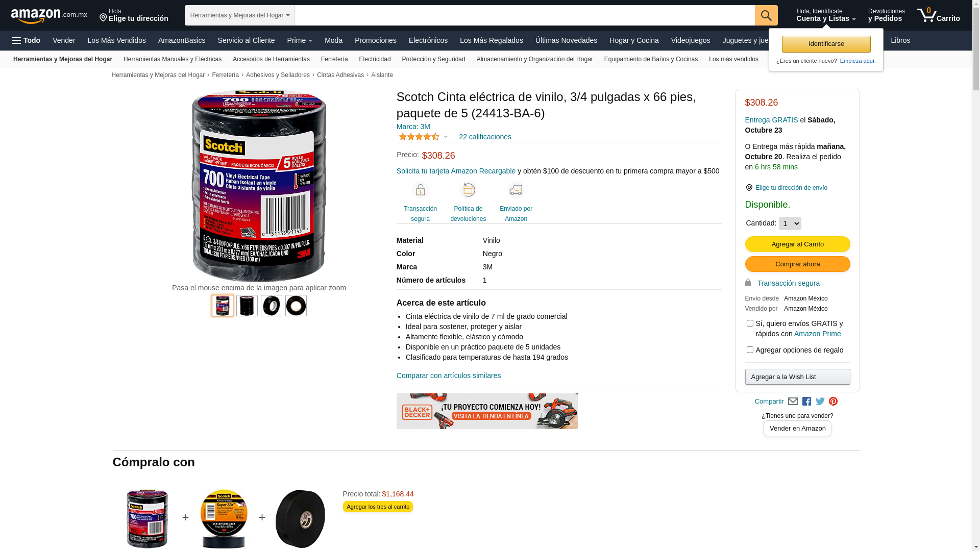Share product via Twitter icon
Screen dimensions: 980x551
pyautogui.click(x=820, y=402)
